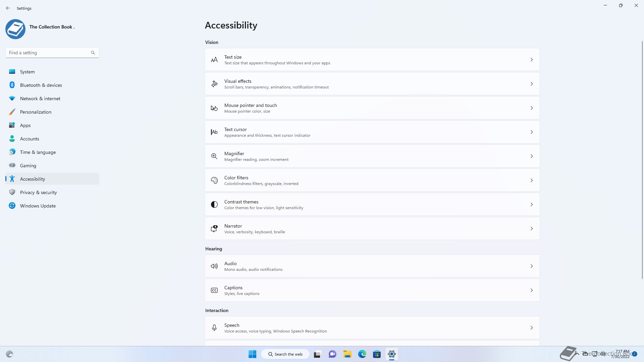
Task: Click the Windows Update sync icon
Action: click(x=12, y=205)
